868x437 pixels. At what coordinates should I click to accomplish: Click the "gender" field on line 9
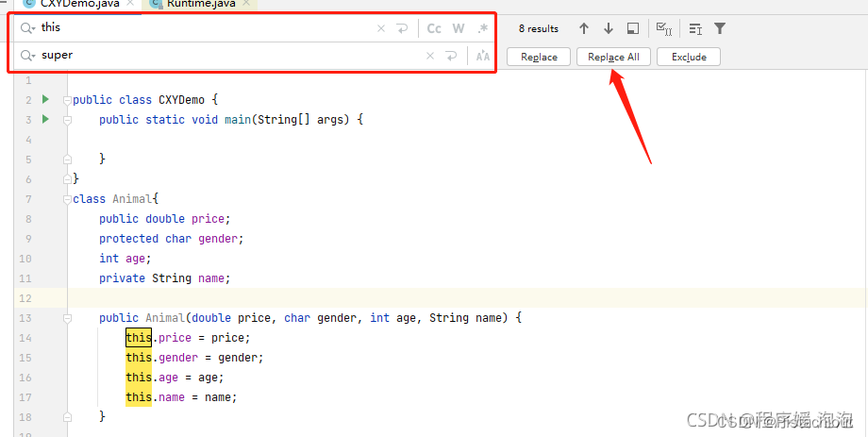[x=218, y=239]
